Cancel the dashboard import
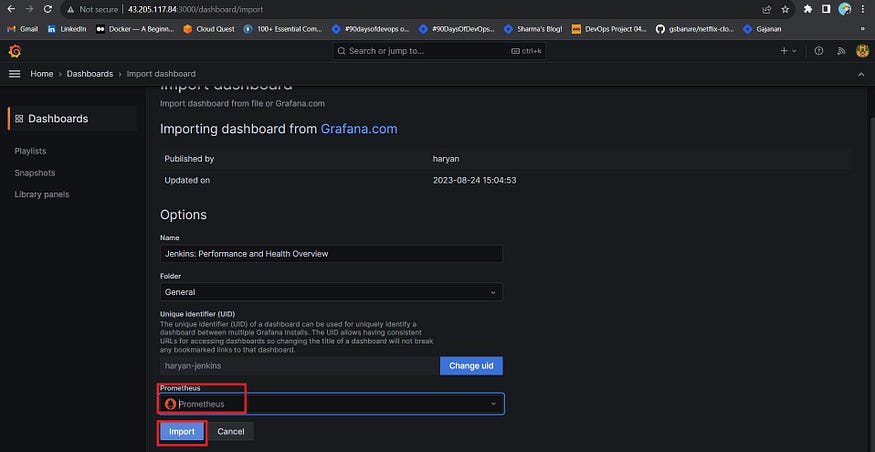Screen dimensions: 875x452 230,431
